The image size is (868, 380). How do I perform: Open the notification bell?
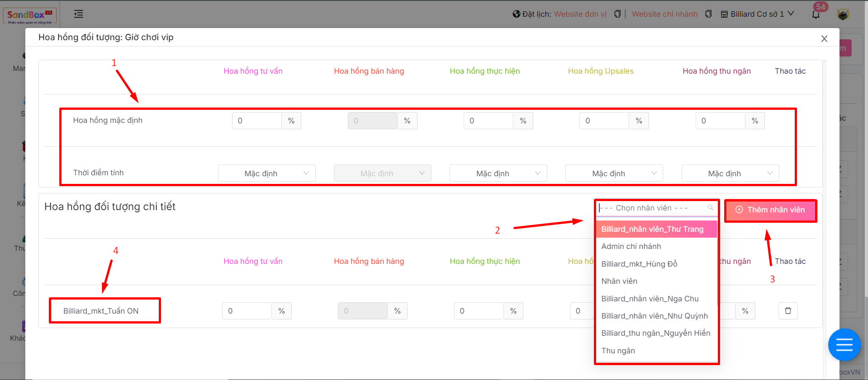tap(816, 14)
